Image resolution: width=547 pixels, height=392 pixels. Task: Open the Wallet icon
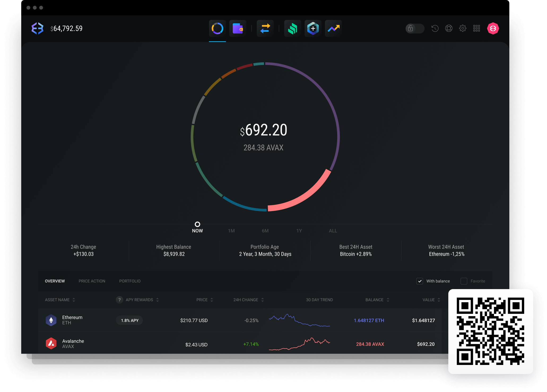(x=238, y=28)
